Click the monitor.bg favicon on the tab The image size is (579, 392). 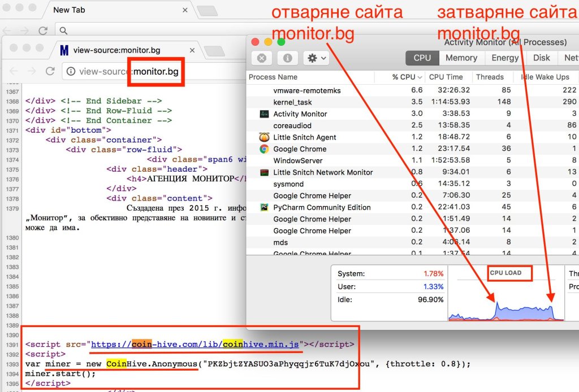tap(64, 50)
